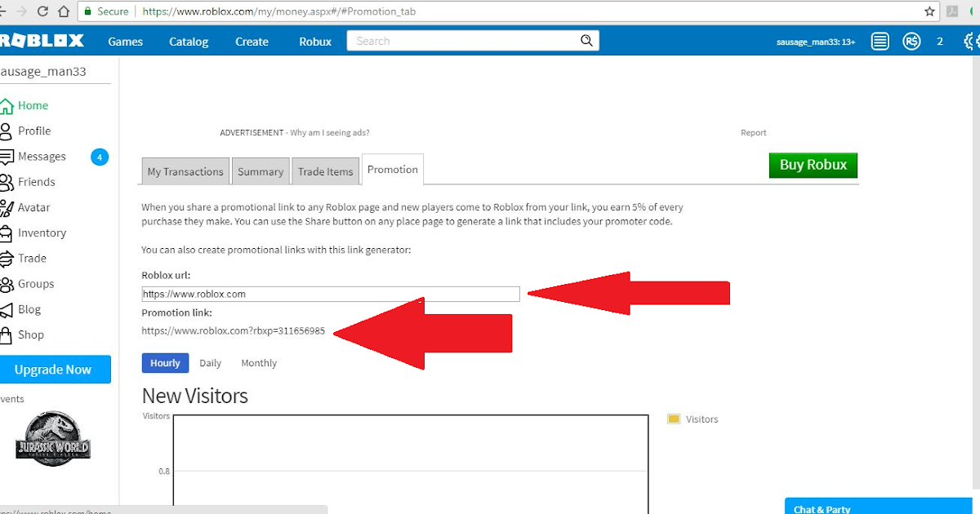Open the Robux balance icon
This screenshot has width=980, height=514.
coord(911,41)
